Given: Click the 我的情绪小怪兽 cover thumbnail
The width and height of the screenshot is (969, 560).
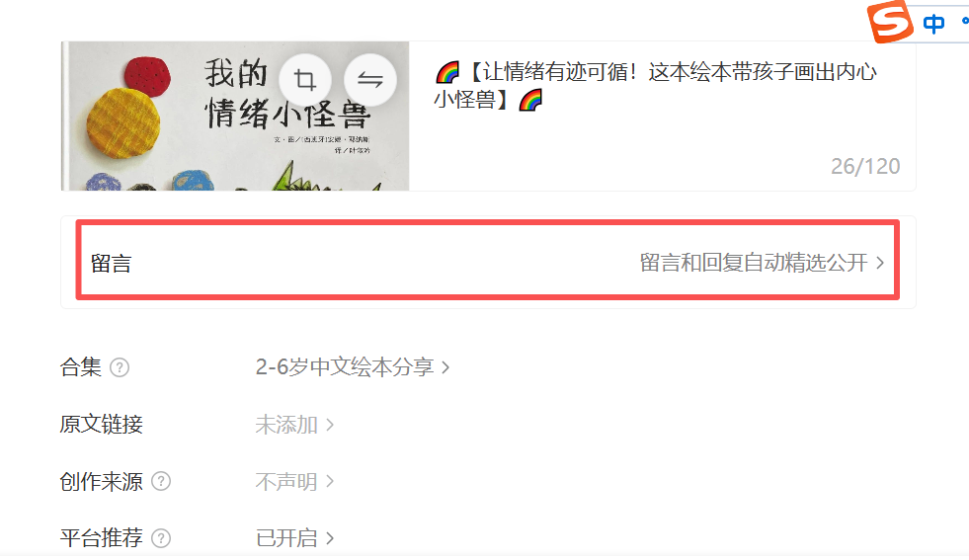Looking at the screenshot, I should point(235,117).
